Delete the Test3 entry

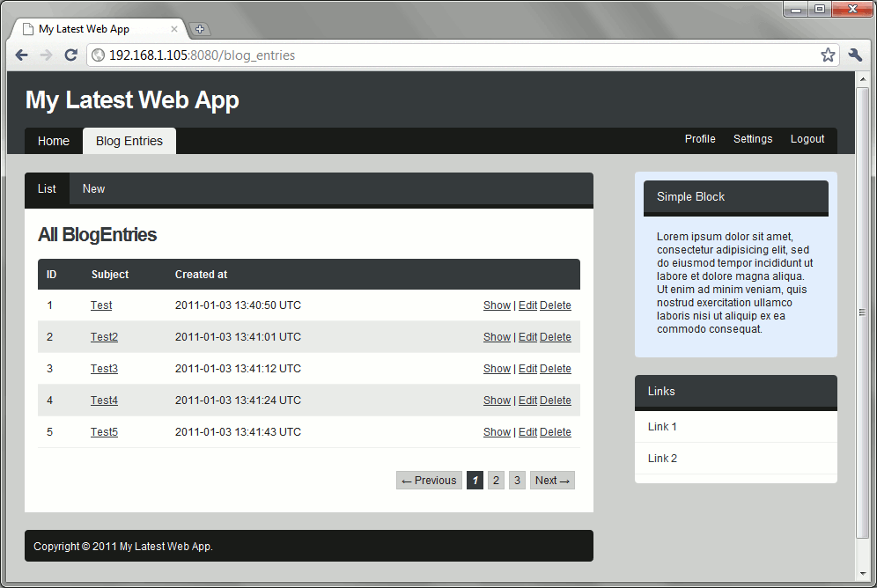click(x=556, y=369)
